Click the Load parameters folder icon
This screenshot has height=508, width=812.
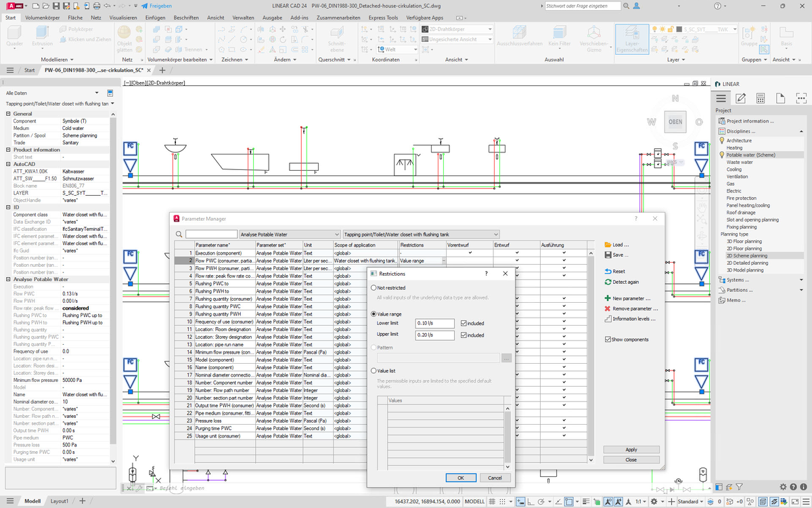[x=608, y=245]
